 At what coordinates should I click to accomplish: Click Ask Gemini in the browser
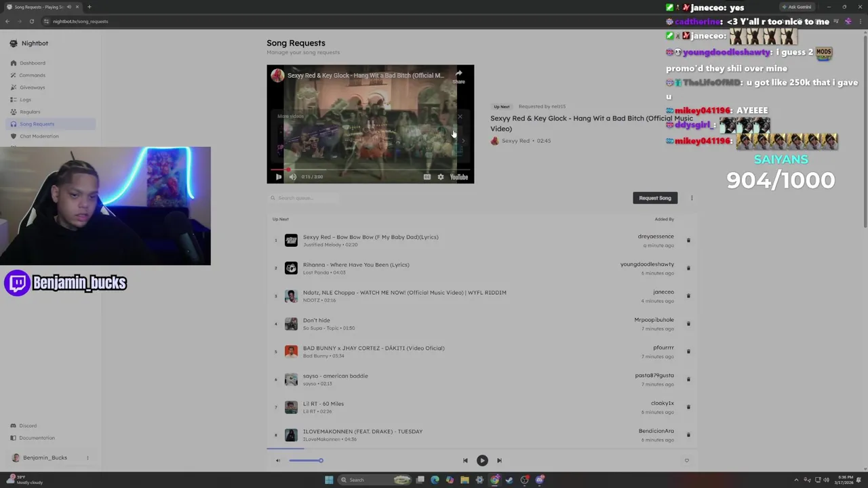(796, 7)
